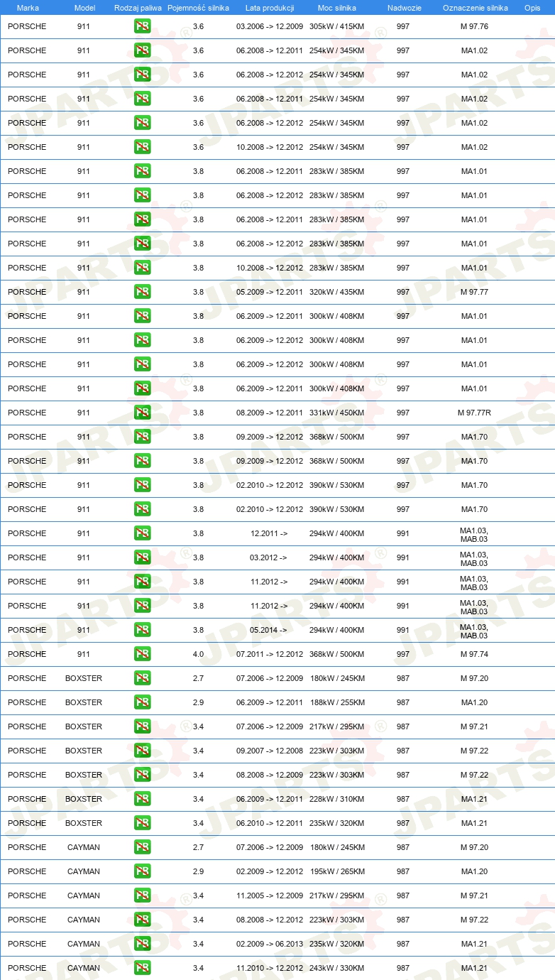This screenshot has height=980, width=555.
Task: Click the production date 11.2005 -> 12.2009
Action: pos(270,895)
